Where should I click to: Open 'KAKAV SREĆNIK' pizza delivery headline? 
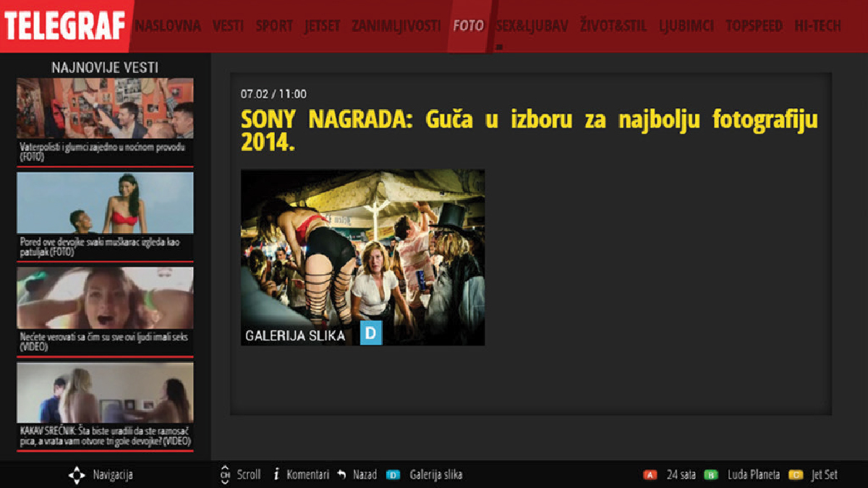click(x=106, y=436)
